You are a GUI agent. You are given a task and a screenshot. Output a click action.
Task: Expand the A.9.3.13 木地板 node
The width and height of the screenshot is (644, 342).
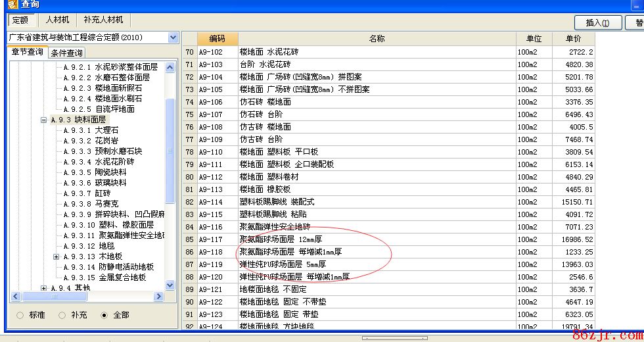click(56, 256)
